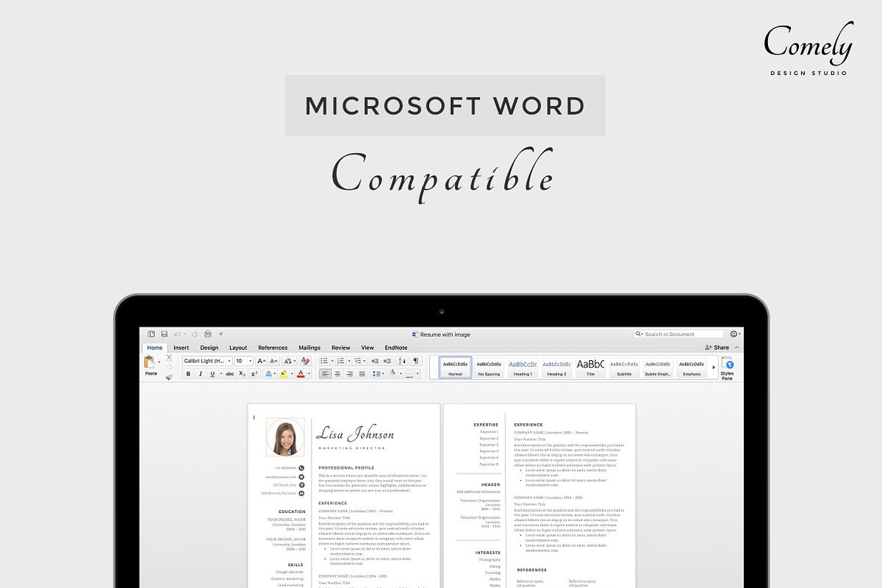This screenshot has height=588, width=882.
Task: Toggle Underline formatting
Action: (212, 373)
